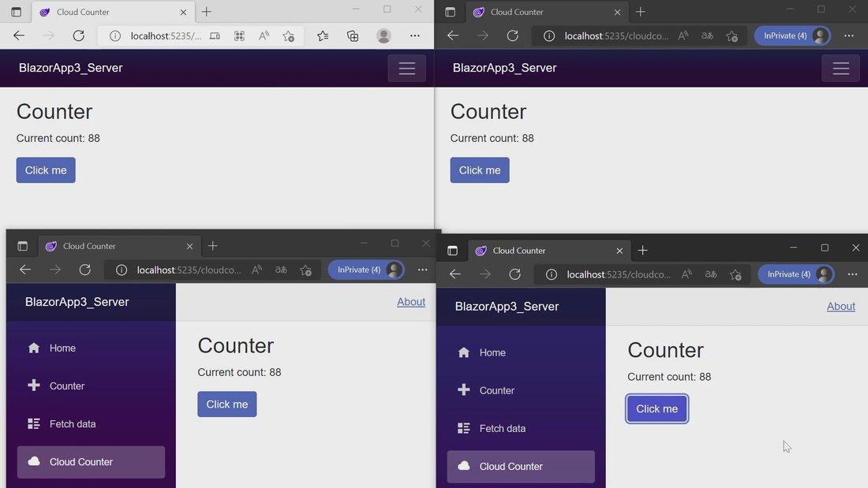The height and width of the screenshot is (488, 868).
Task: Open Counter nav item in bottom-left window
Action: pyautogui.click(x=91, y=386)
